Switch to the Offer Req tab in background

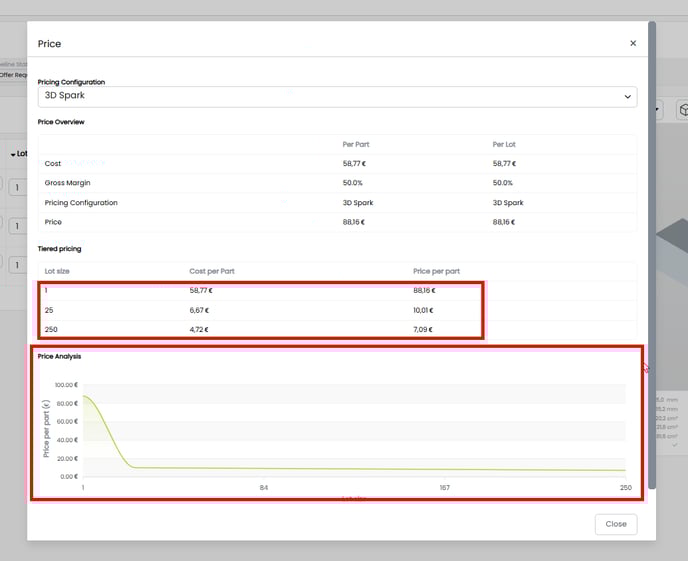(x=13, y=75)
